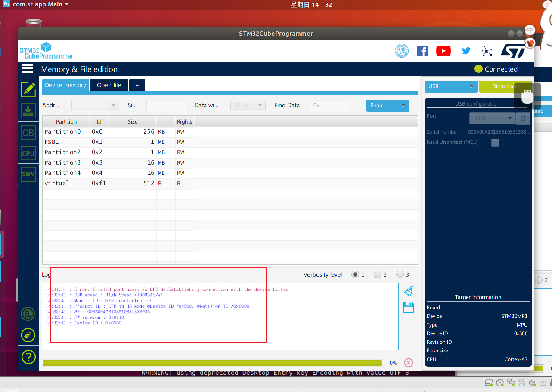
Task: Click the Partition column header
Action: [x=66, y=121]
